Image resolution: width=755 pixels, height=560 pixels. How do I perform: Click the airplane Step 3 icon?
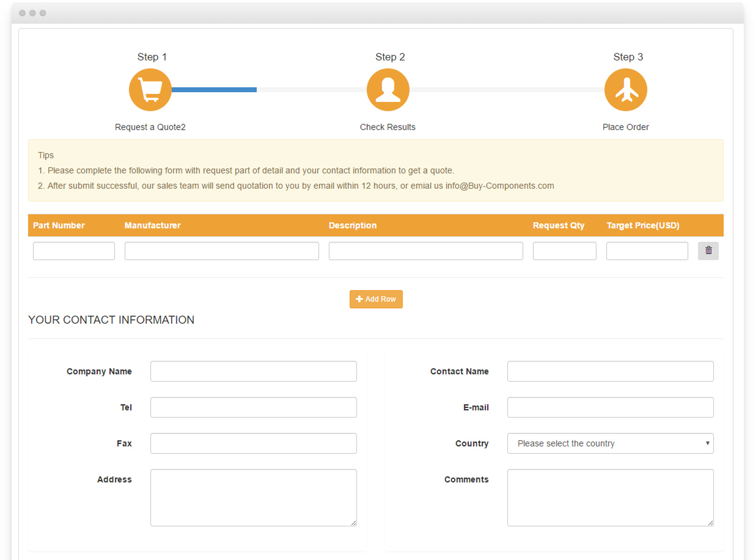[626, 90]
